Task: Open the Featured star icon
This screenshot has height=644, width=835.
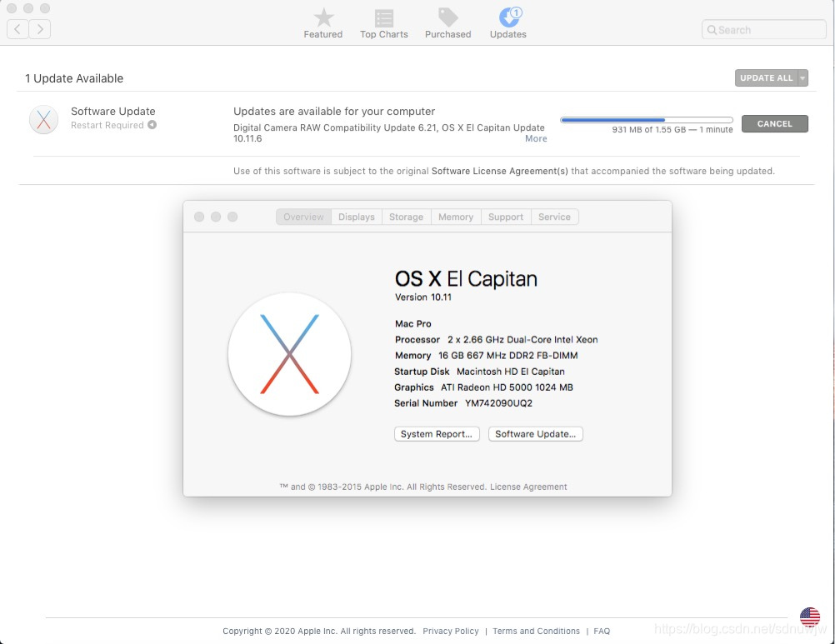Action: (x=323, y=17)
